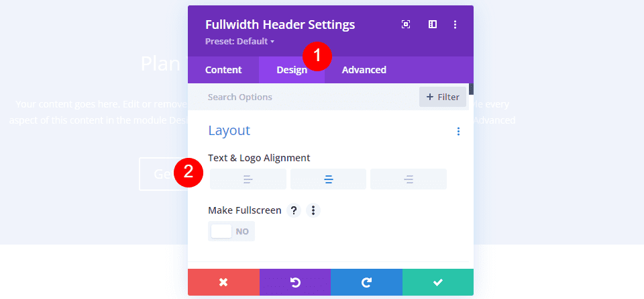Toggle the sidebar snap modal icon
Viewport: 644px width, 299px height.
point(433,25)
